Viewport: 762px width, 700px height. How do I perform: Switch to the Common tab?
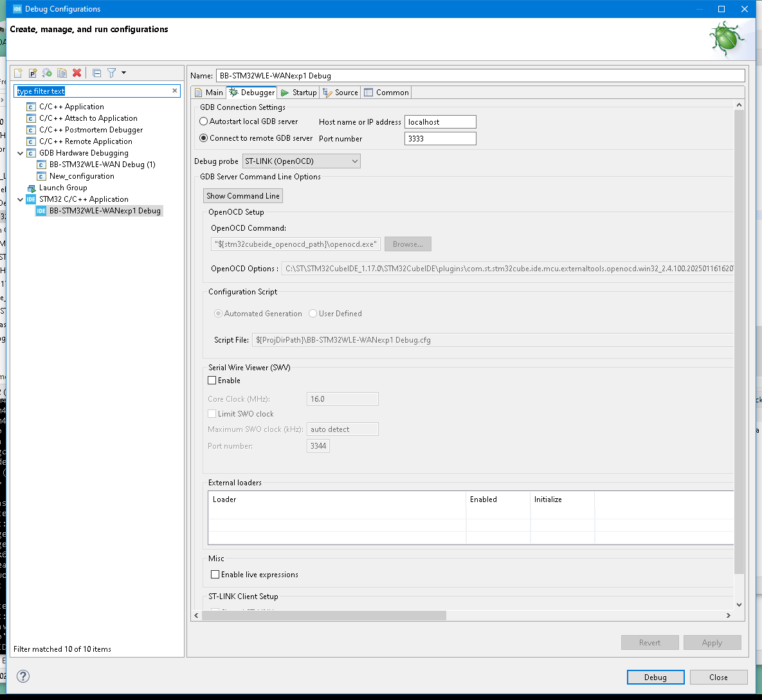[x=386, y=93]
